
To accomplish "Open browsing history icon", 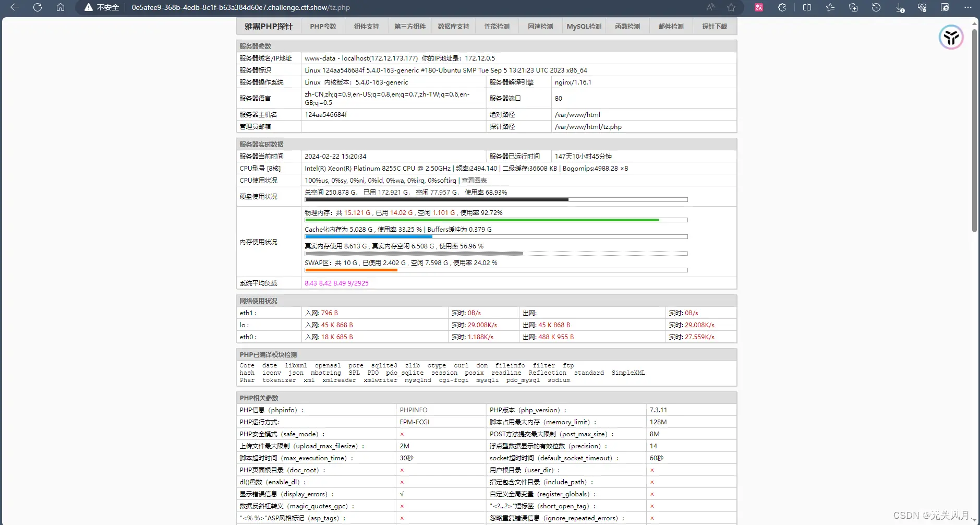I will coord(876,7).
